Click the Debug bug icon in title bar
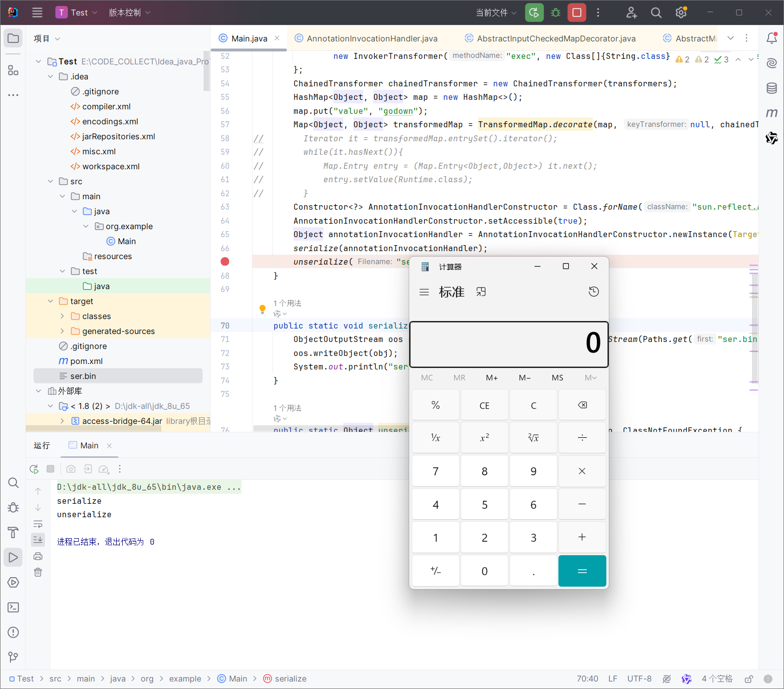The image size is (784, 689). click(x=555, y=12)
